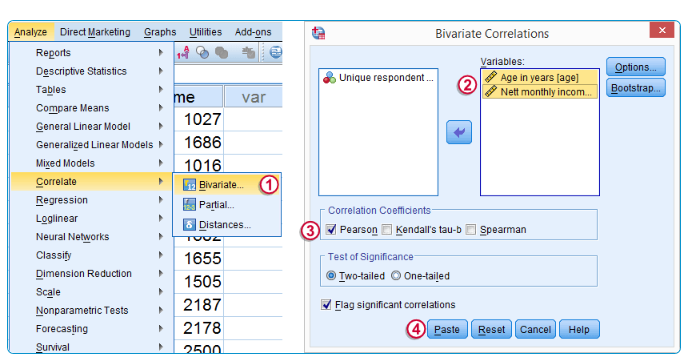Viewport: 689px width, 362px height.
Task: Expand the Generalized Linear Models submenu arrow
Action: pyautogui.click(x=160, y=145)
